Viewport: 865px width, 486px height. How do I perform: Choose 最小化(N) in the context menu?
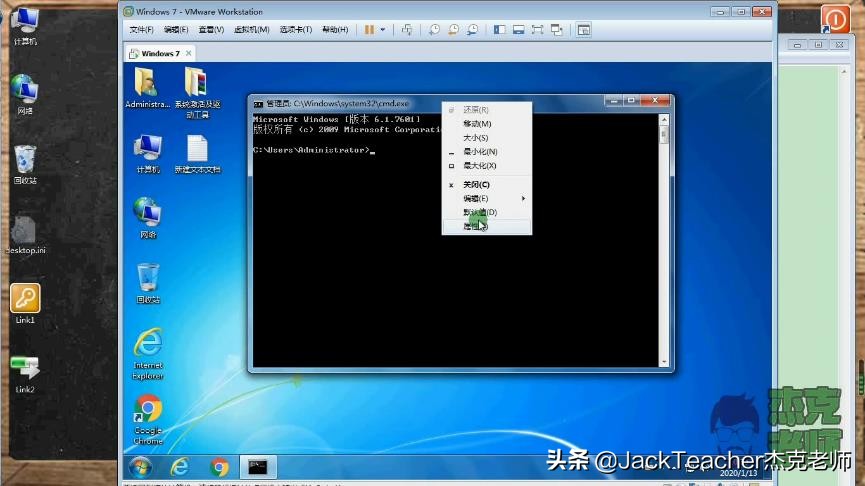coord(487,152)
